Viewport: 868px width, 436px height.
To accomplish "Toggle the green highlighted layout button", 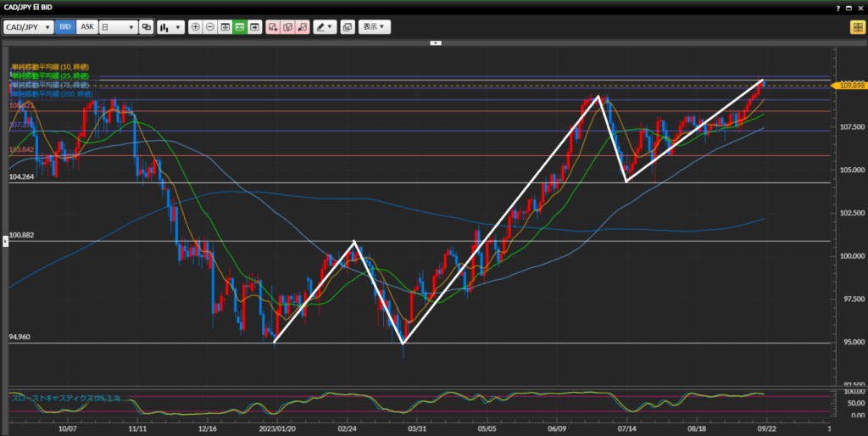I will coord(240,27).
